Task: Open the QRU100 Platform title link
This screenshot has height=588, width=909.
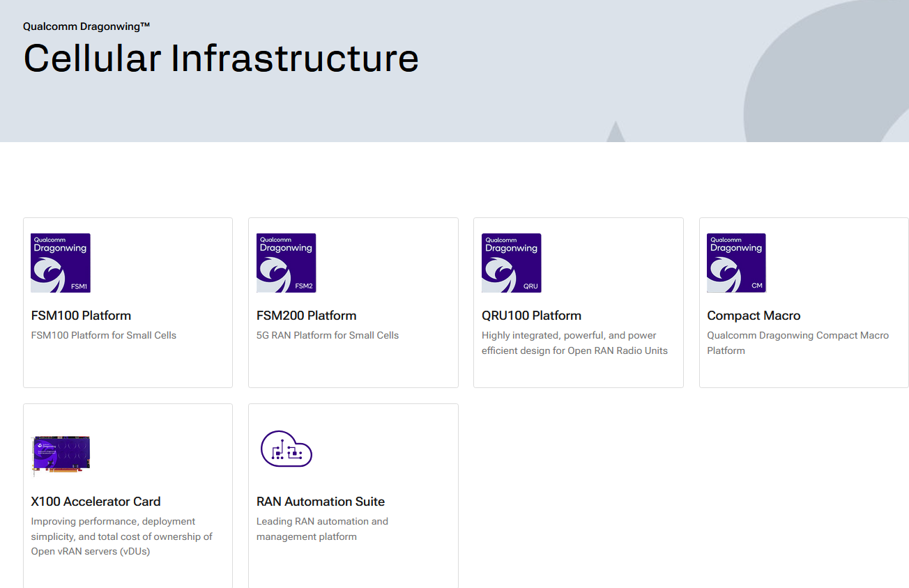Action: click(x=531, y=316)
